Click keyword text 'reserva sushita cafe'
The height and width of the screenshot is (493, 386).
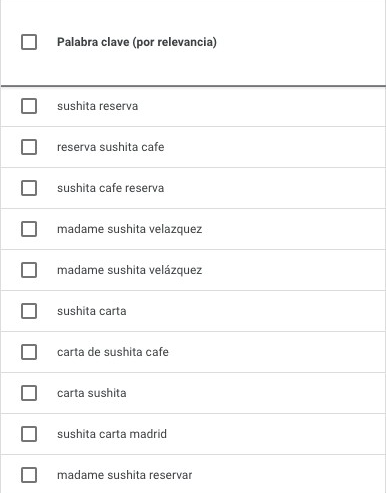coord(110,147)
